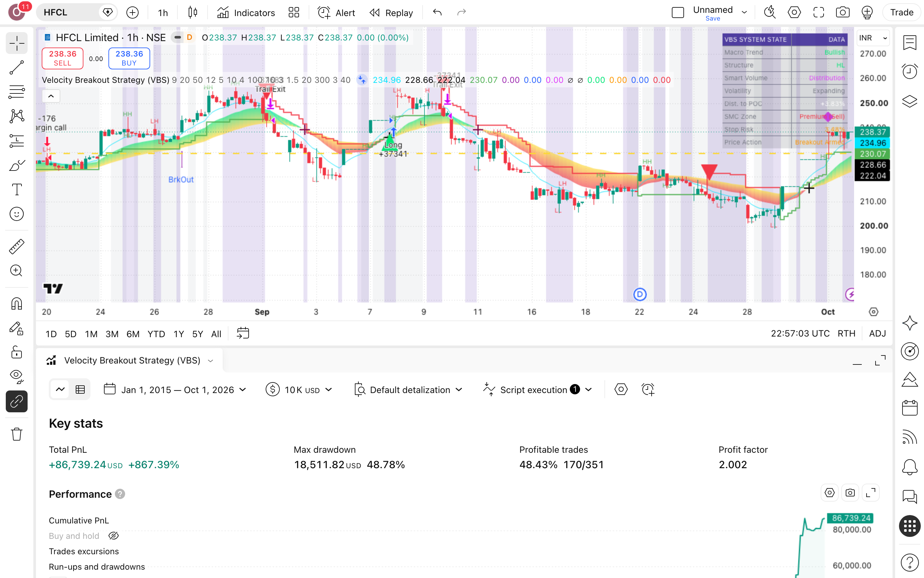Open the watchlist panel icon

tap(910, 42)
